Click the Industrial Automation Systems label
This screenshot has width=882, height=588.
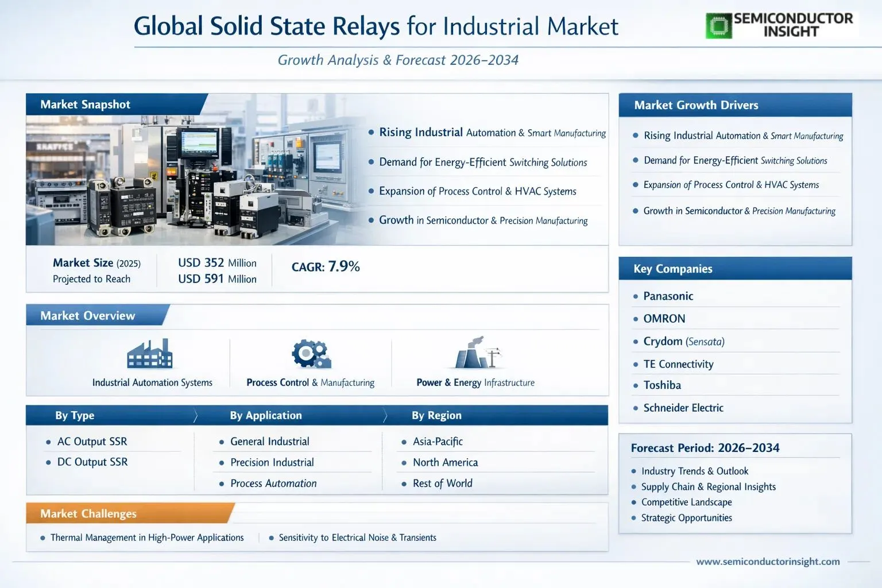click(152, 382)
